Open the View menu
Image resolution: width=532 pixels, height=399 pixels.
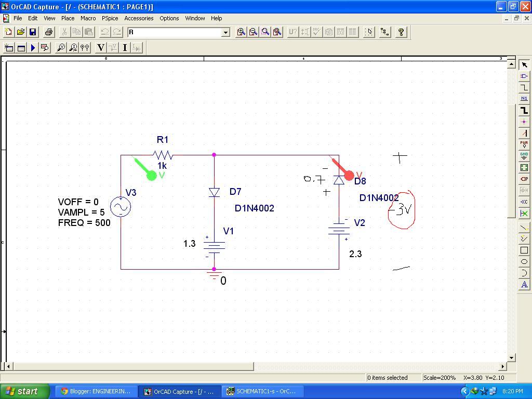[49, 18]
